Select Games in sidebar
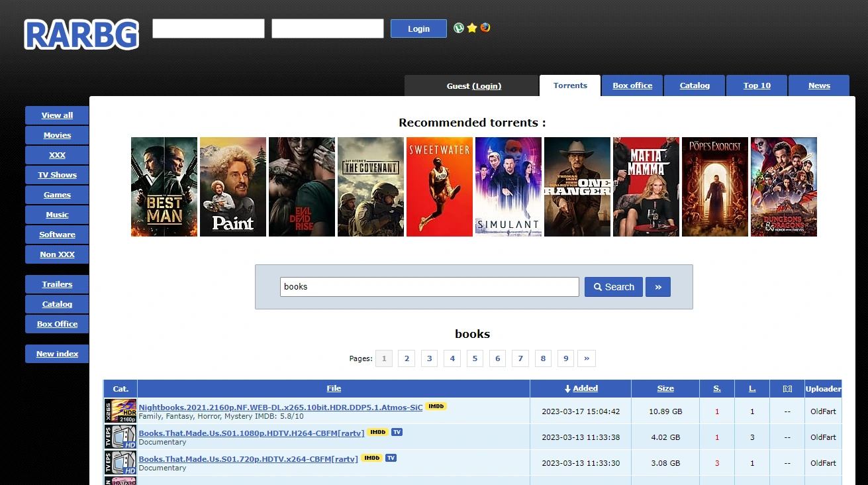Screen dimensions: 868x485 coord(57,195)
